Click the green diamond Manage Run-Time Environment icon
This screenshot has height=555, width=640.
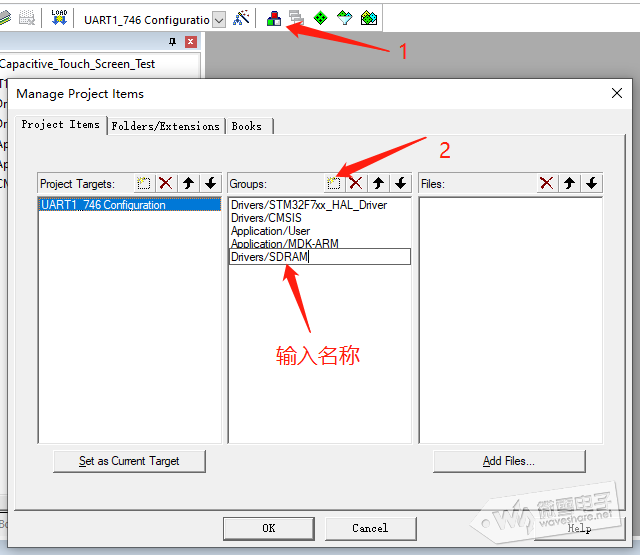click(320, 18)
